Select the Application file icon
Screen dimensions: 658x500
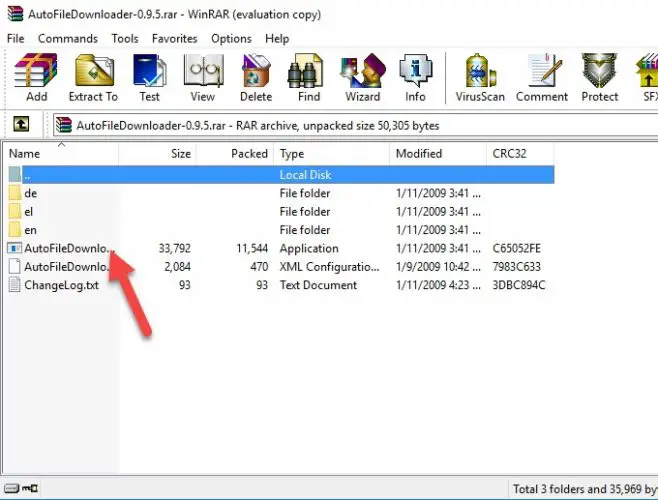click(x=14, y=248)
